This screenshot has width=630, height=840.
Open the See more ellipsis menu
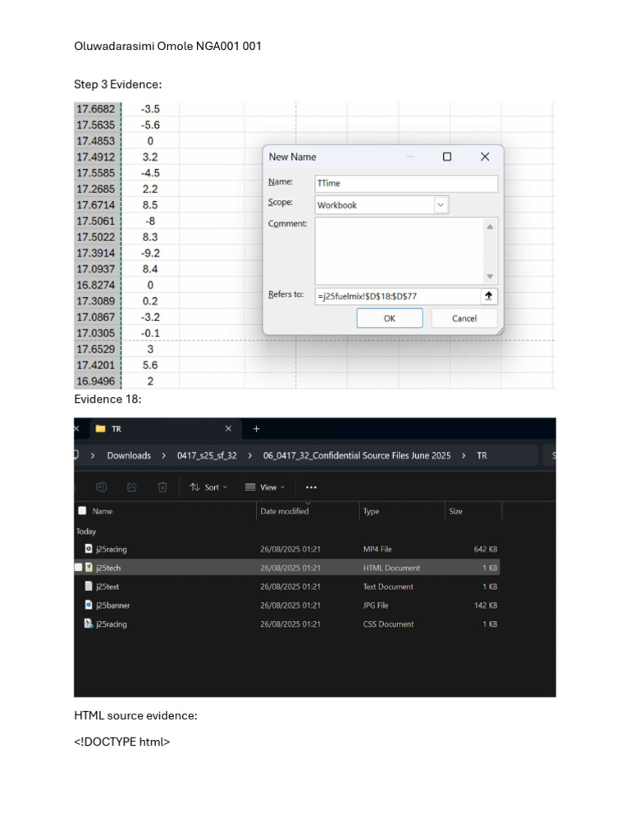point(311,487)
